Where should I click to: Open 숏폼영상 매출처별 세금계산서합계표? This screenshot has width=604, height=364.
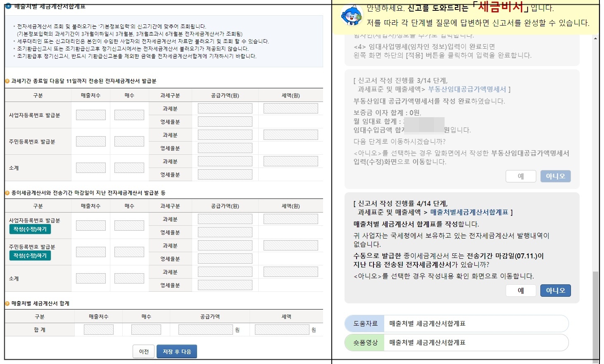click(457, 343)
